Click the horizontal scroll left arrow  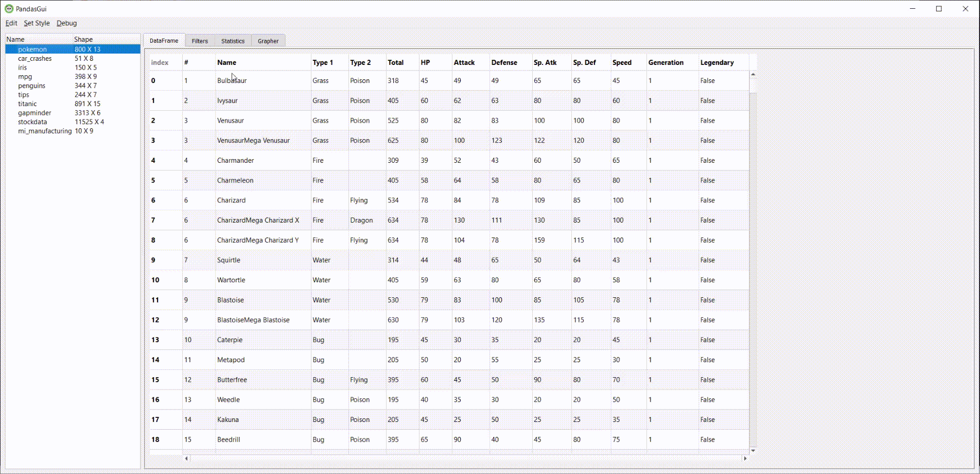(x=186, y=458)
